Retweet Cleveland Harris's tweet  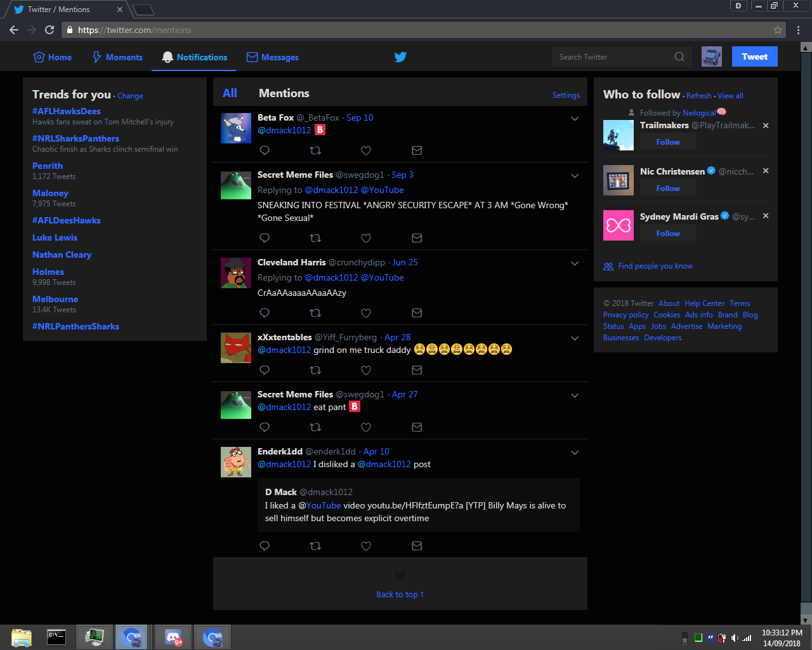click(x=315, y=313)
